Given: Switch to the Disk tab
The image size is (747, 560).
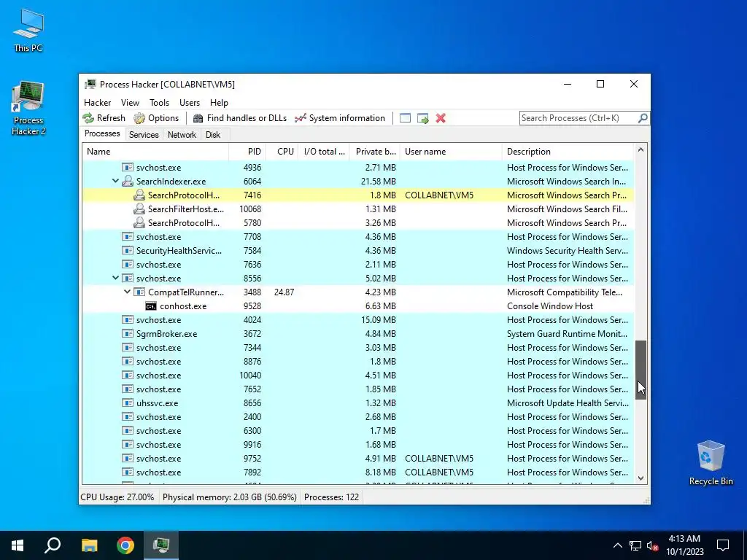Looking at the screenshot, I should coord(213,135).
